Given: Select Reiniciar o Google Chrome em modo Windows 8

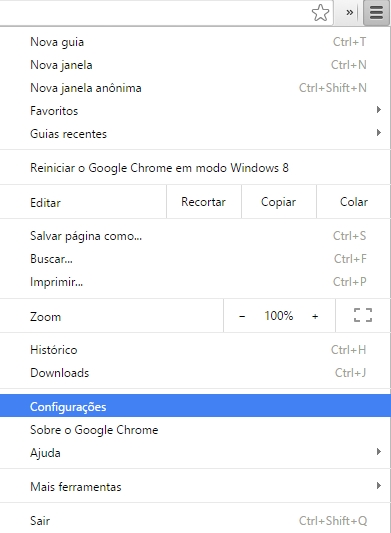Looking at the screenshot, I should click(195, 168).
